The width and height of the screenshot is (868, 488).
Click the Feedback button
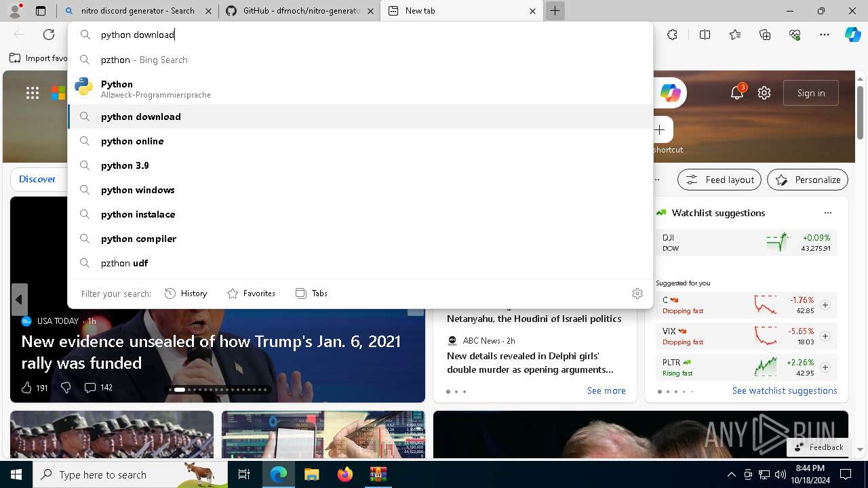pyautogui.click(x=818, y=447)
